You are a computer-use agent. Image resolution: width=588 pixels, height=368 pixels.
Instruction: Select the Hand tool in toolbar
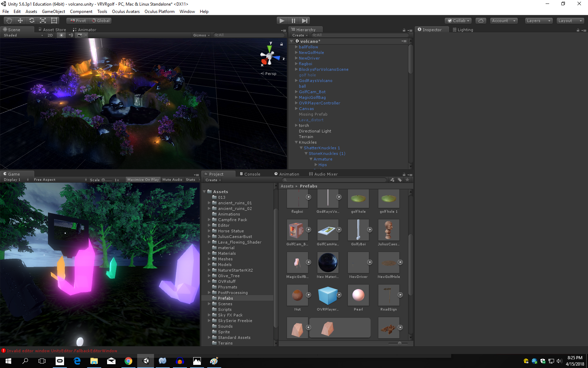coord(9,21)
